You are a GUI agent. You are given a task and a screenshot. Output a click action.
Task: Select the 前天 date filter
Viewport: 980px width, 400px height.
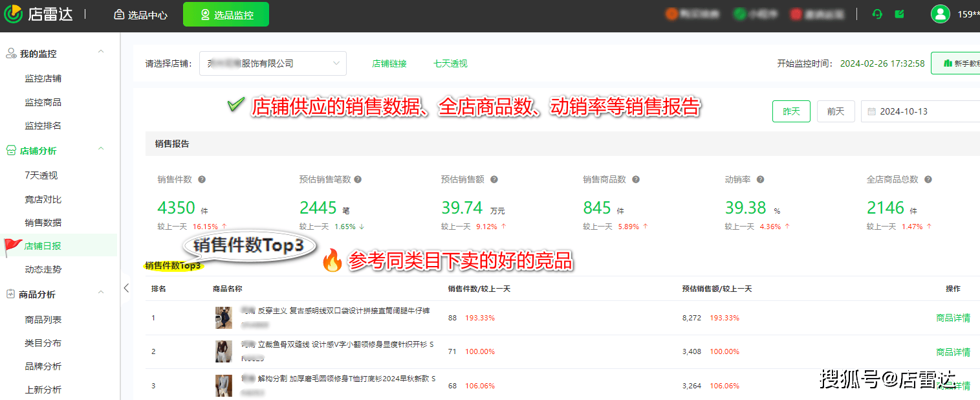point(836,111)
